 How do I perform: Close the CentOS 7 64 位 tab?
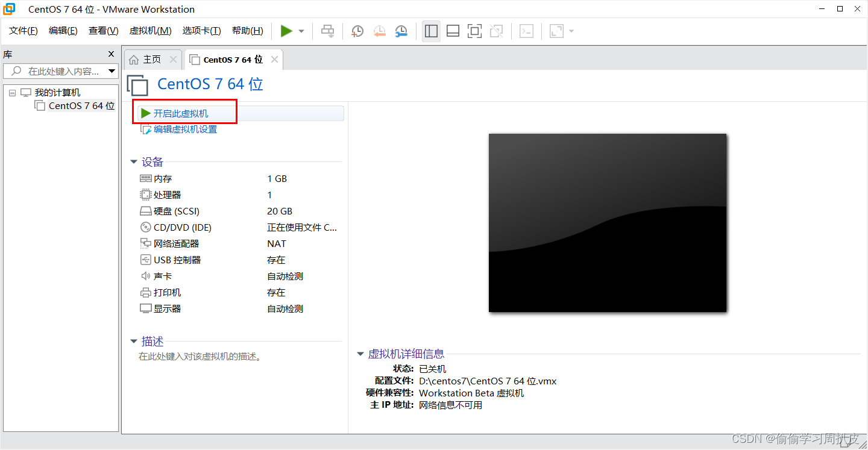275,60
